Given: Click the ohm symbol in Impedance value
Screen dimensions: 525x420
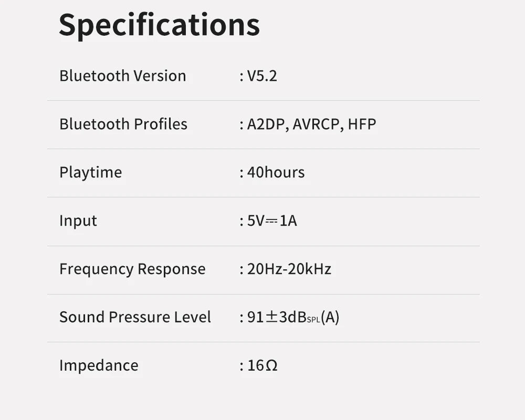Looking at the screenshot, I should (x=271, y=365).
